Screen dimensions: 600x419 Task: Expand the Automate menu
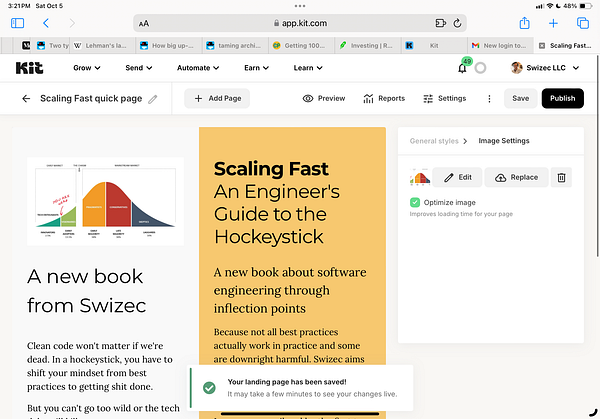[198, 68]
